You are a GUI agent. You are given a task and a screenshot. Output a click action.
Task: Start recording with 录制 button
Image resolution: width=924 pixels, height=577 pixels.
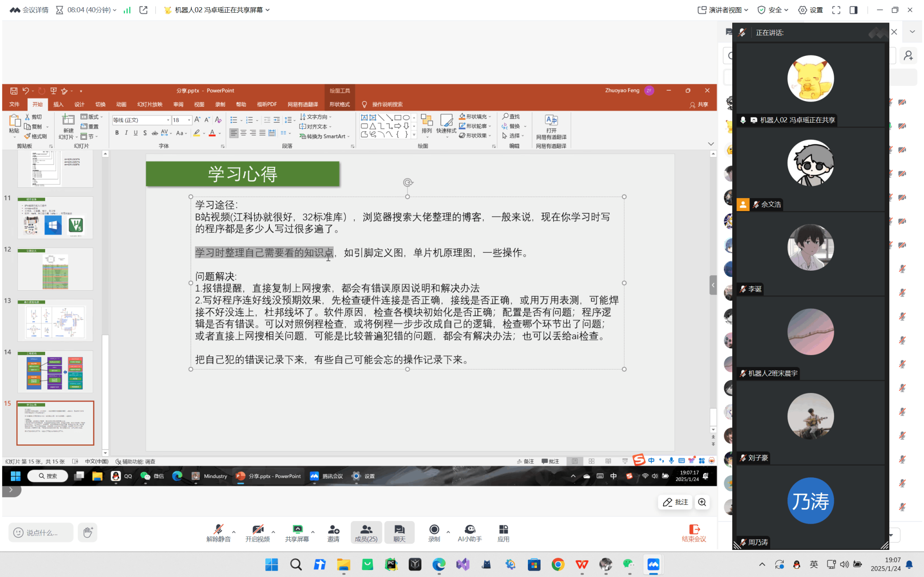coord(434,533)
